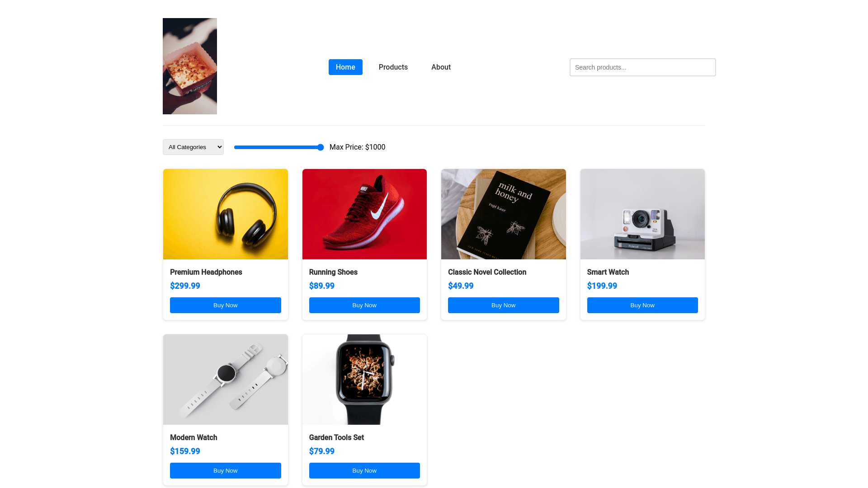Click the Max Price slider handle
The image size is (868, 488).
click(321, 147)
